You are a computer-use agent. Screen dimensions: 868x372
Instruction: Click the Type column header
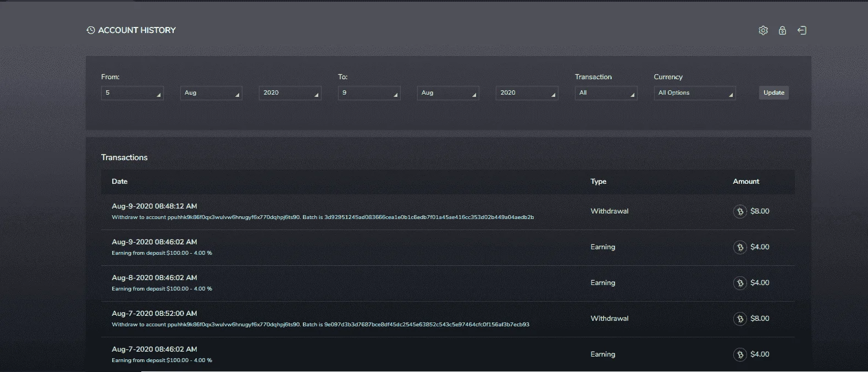pos(599,182)
